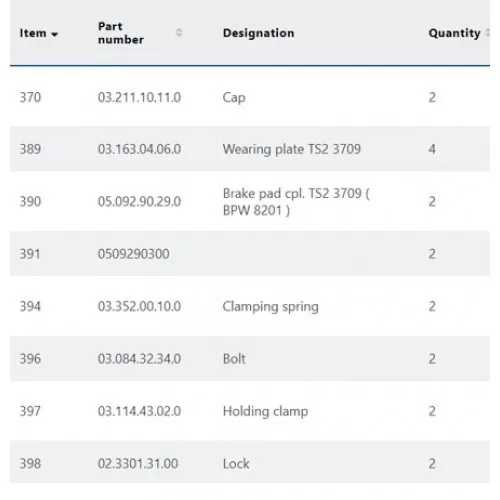The width and height of the screenshot is (500, 500).
Task: Click the Part number sort arrows icon
Action: pos(179,33)
